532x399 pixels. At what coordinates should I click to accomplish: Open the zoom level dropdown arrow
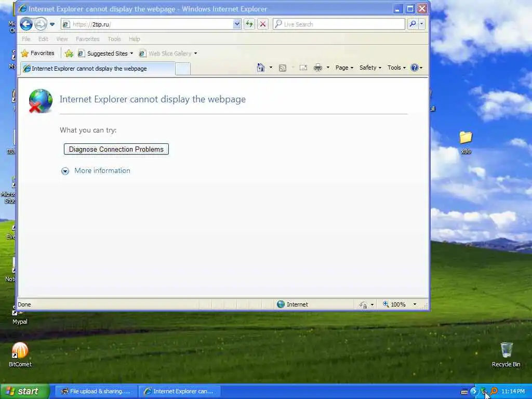[x=415, y=304]
